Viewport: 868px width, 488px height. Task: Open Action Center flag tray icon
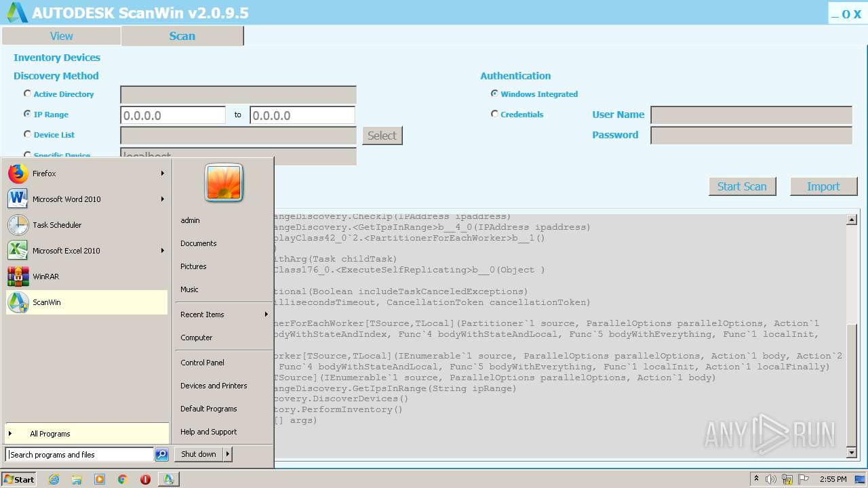coord(804,479)
